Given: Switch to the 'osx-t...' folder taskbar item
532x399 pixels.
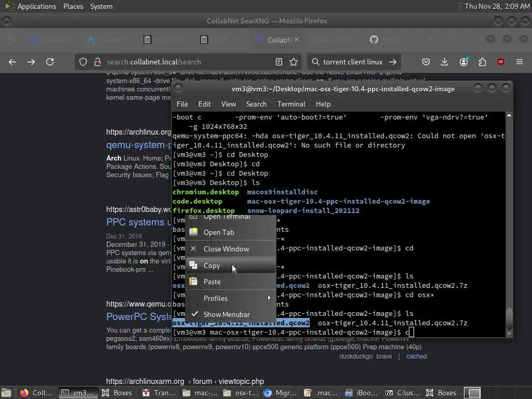Looking at the screenshot, I should click(241, 393).
